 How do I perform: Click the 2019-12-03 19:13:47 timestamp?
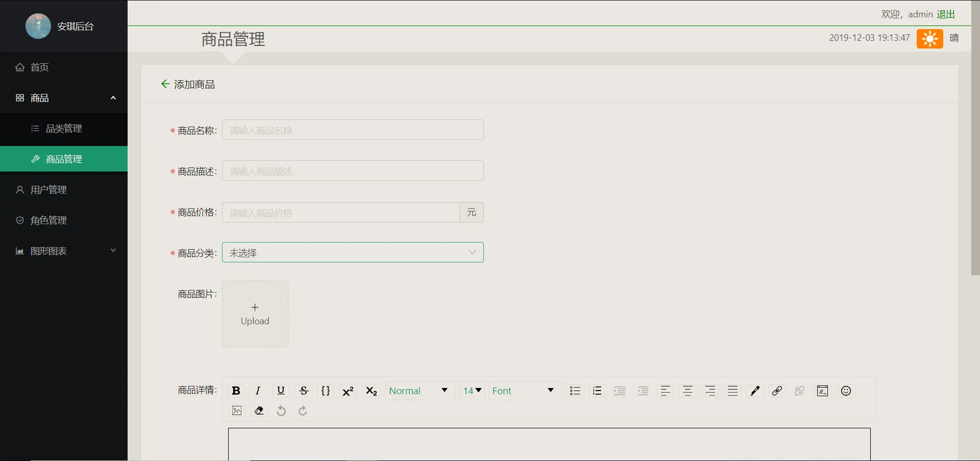click(869, 38)
